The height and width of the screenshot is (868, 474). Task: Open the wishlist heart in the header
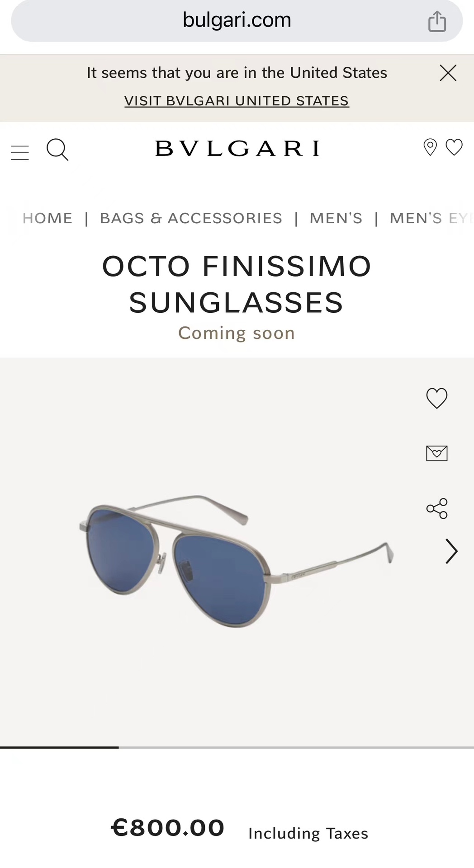click(454, 147)
